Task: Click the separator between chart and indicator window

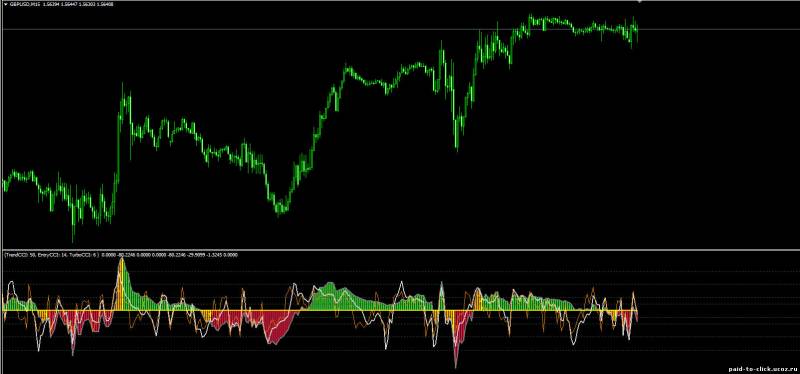Action: [400, 250]
